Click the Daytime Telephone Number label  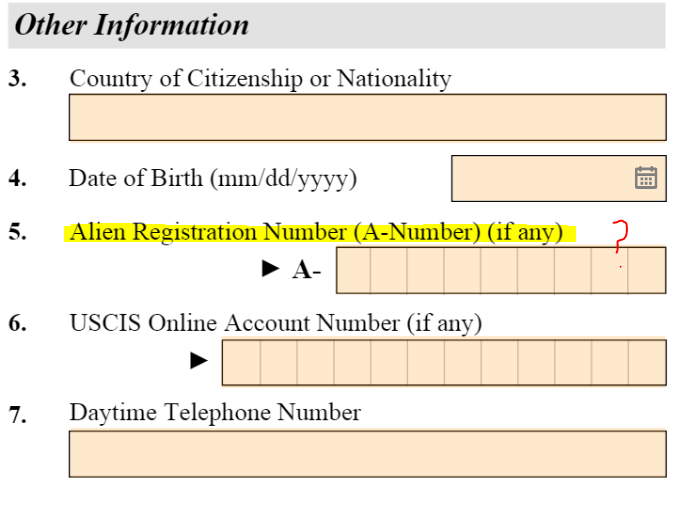click(x=215, y=412)
